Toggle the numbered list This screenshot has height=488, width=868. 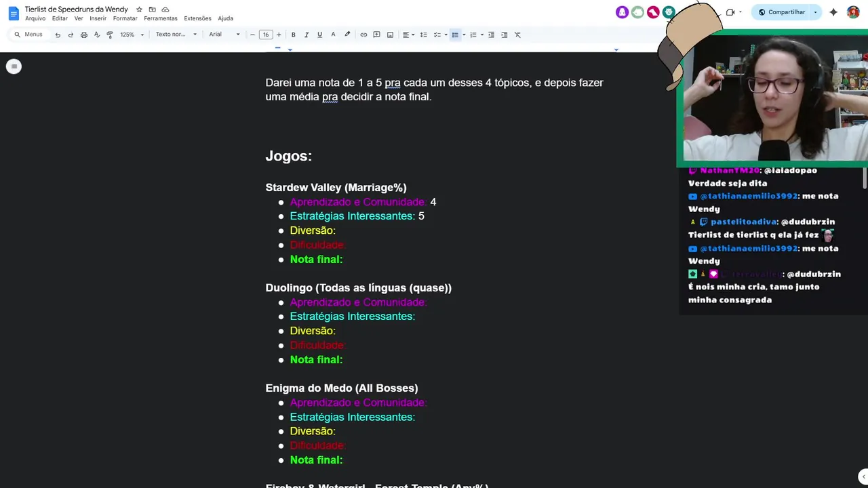[x=473, y=35]
